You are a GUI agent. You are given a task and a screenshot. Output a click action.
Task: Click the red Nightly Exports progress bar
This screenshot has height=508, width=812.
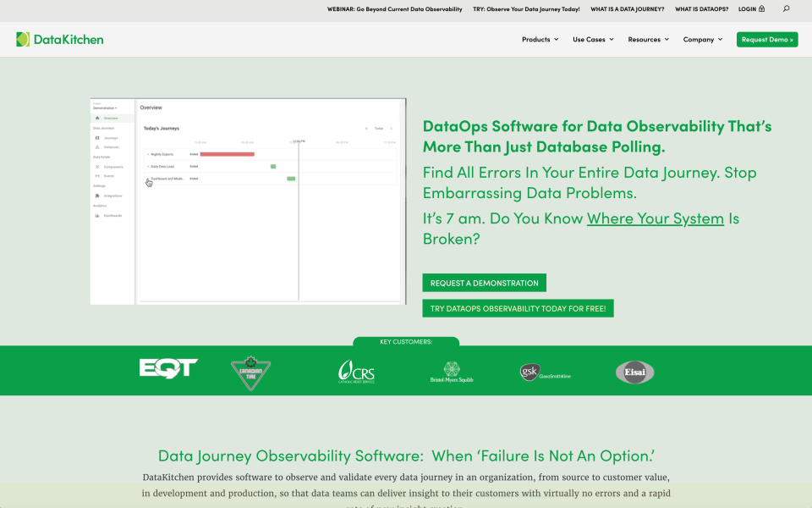[227, 154]
